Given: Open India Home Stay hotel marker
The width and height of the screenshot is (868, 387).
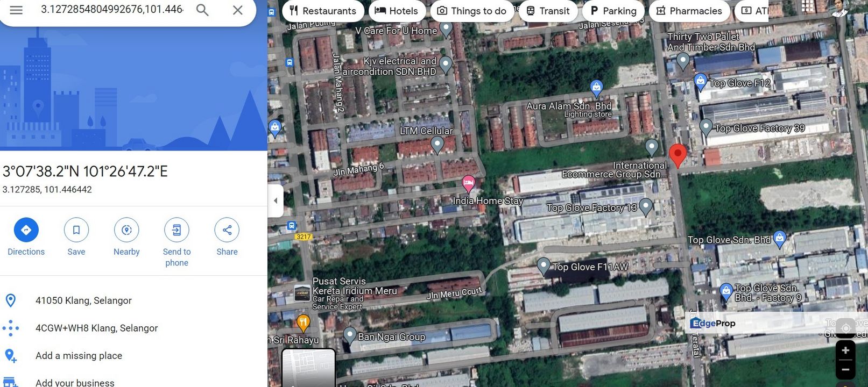Looking at the screenshot, I should point(468,184).
